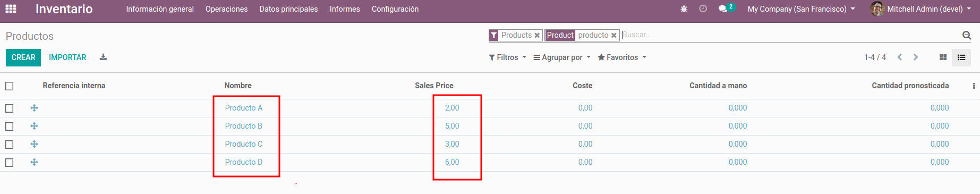
Task: Click the debug bug icon
Action: 684,9
